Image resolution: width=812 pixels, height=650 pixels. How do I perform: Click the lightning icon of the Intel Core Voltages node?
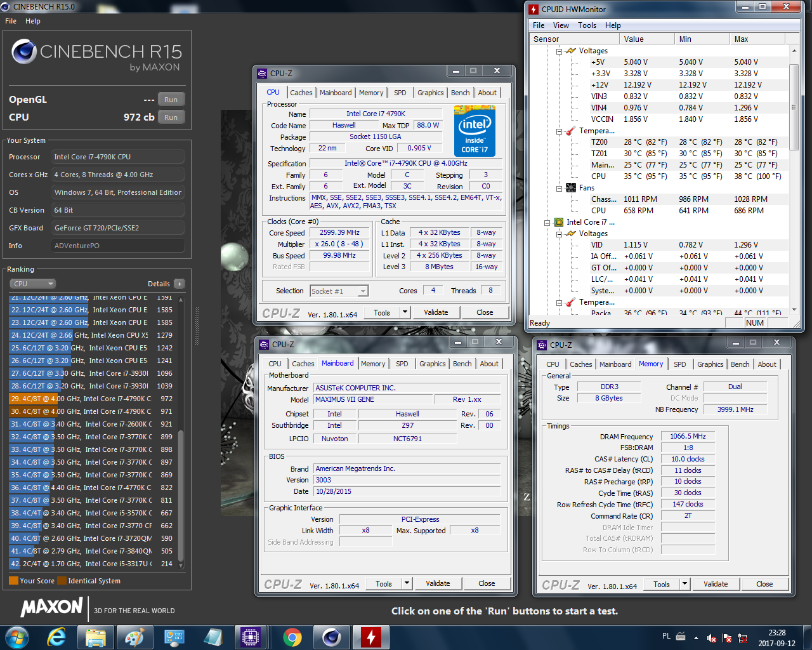(x=570, y=234)
